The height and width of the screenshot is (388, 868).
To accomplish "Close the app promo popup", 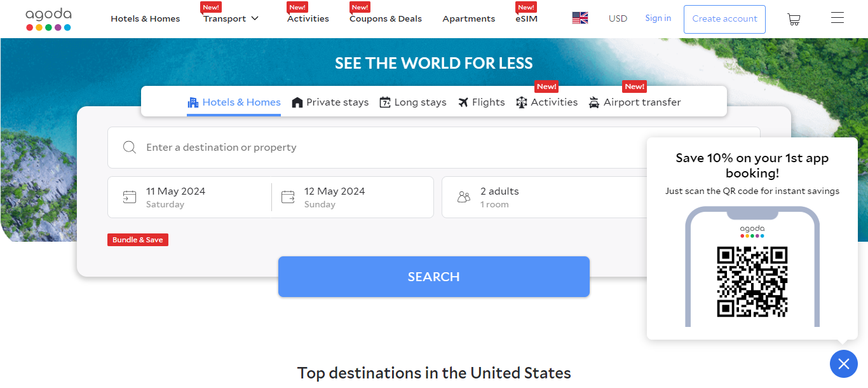I will (843, 364).
